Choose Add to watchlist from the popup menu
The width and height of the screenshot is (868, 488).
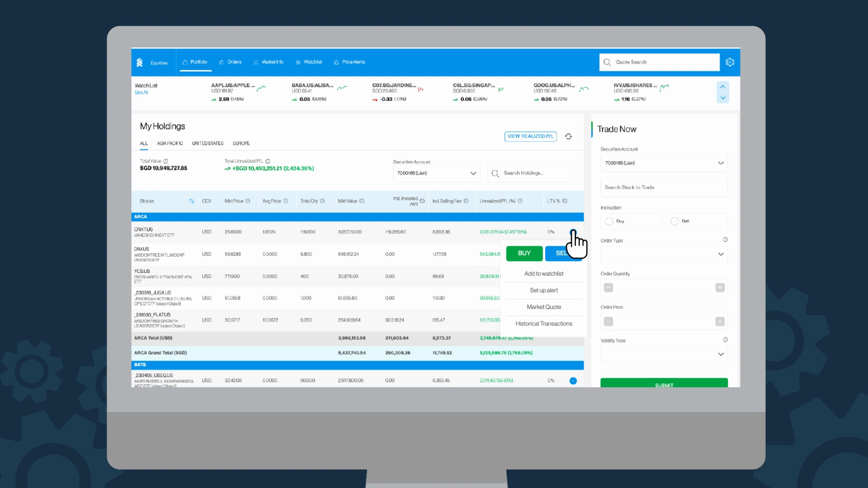[543, 274]
